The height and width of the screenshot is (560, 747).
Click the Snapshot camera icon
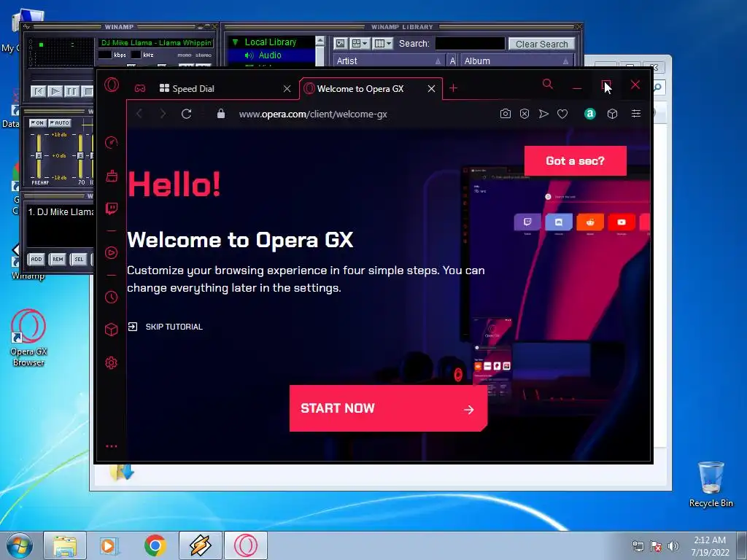coord(505,114)
